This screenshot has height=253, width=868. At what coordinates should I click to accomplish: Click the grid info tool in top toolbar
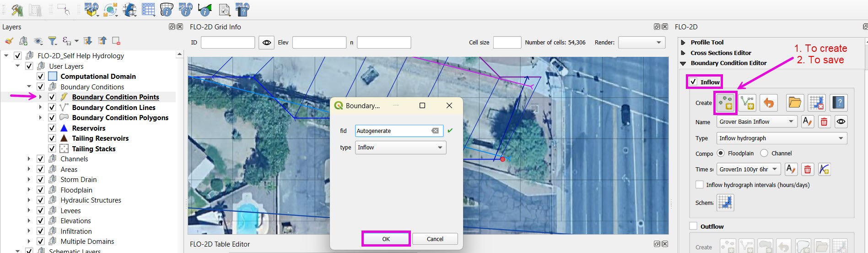167,10
